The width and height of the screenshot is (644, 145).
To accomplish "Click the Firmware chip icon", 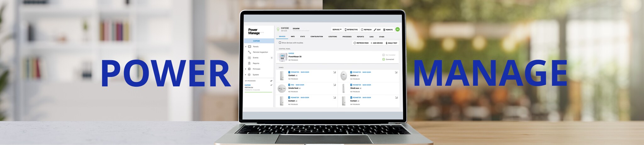I will (x=249, y=69).
